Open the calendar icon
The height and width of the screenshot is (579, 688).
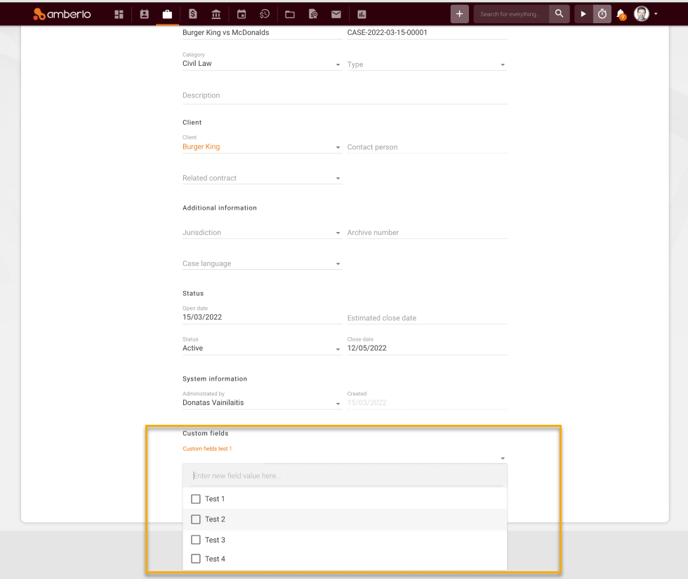point(241,14)
